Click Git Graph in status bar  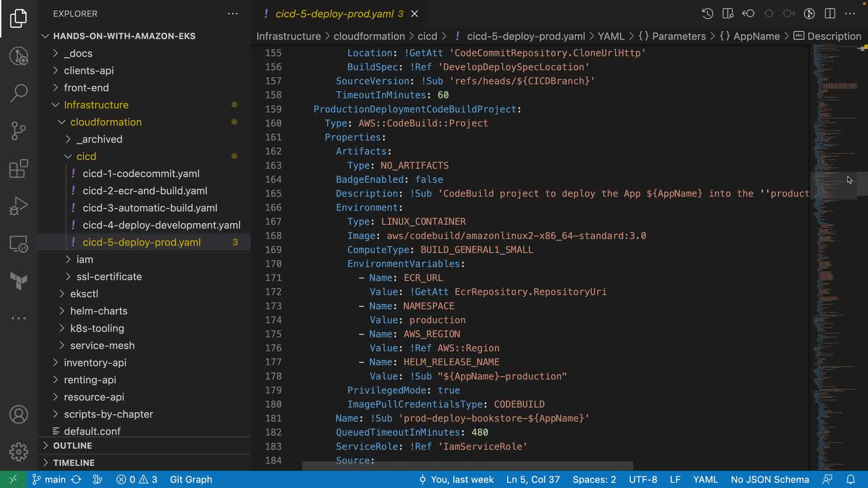click(x=191, y=479)
